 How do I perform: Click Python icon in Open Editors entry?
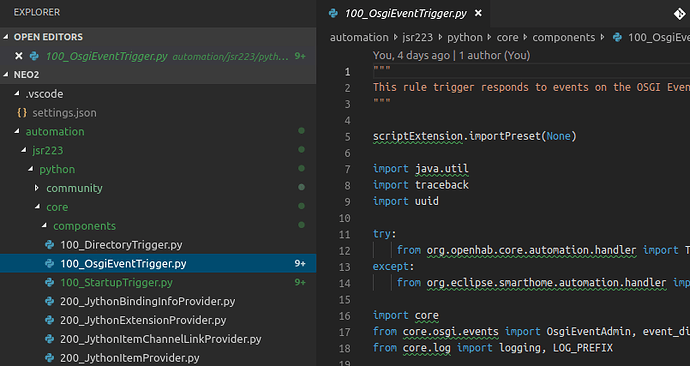(34, 56)
